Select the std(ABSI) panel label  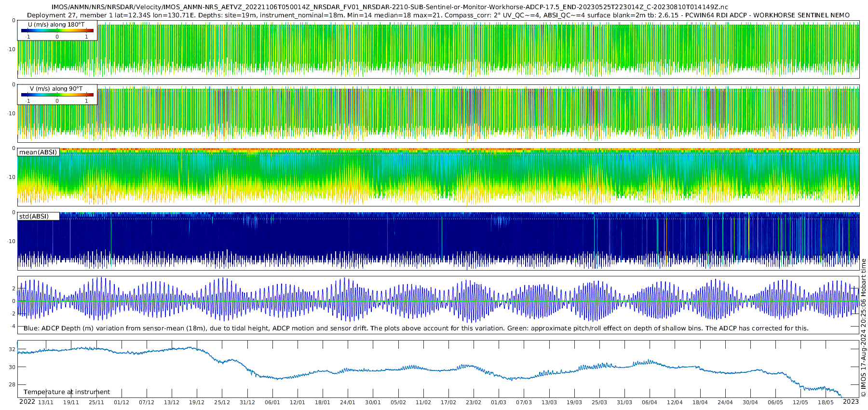tap(34, 216)
